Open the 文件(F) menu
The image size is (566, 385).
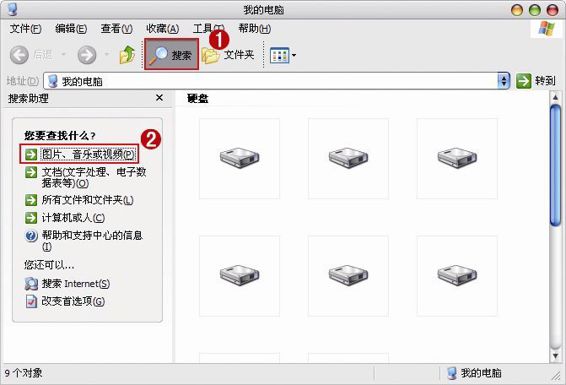(25, 29)
